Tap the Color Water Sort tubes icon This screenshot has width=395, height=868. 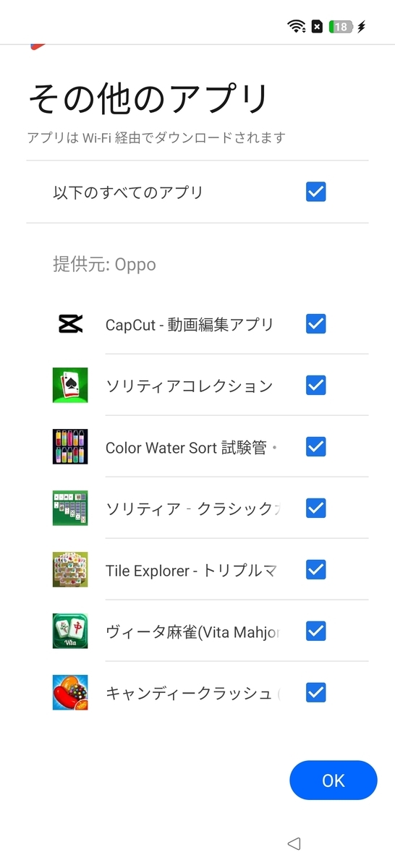pos(70,447)
